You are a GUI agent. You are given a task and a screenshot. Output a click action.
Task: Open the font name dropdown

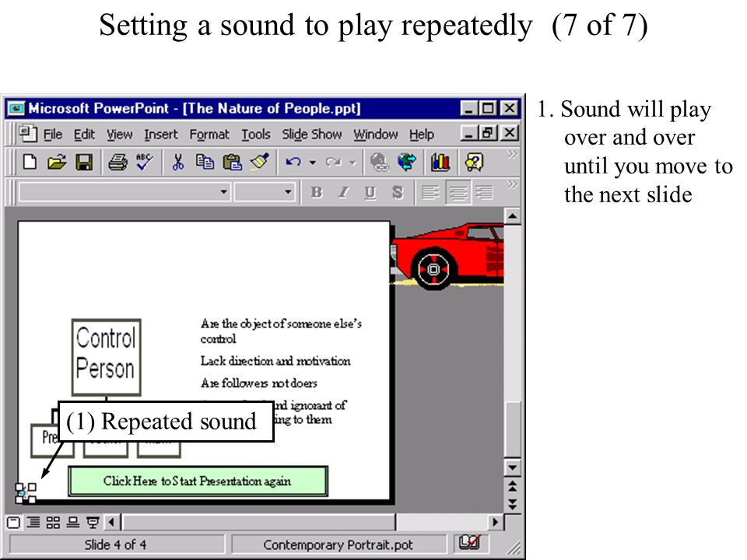pos(223,192)
